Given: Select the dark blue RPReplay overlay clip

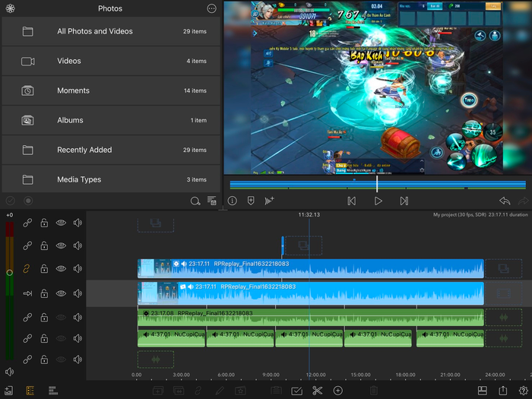Looking at the screenshot, I should [x=310, y=269].
